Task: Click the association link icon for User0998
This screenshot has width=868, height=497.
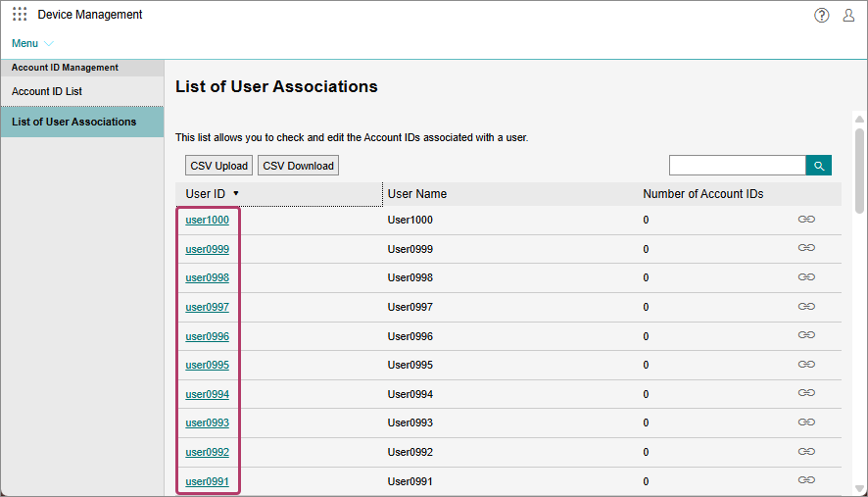Action: click(x=806, y=277)
